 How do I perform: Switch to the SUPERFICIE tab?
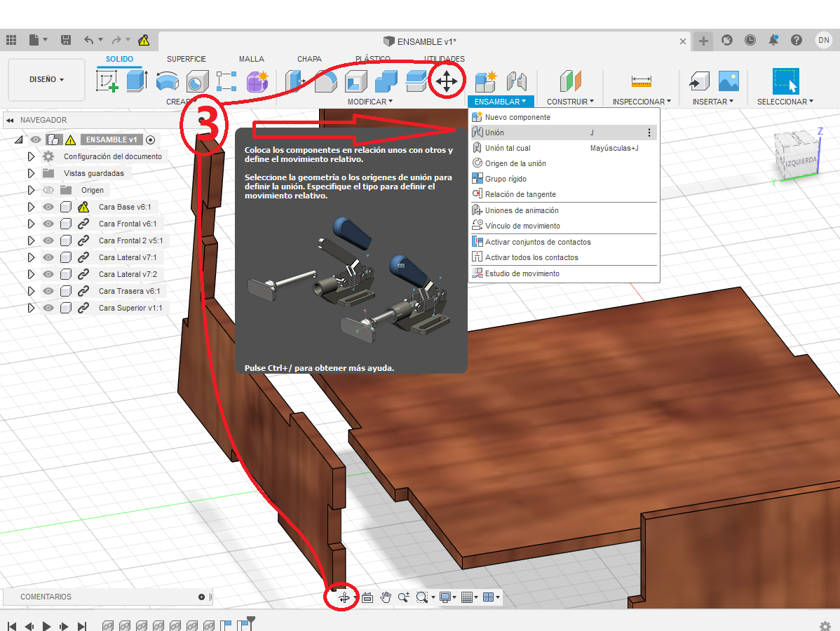pyautogui.click(x=187, y=59)
